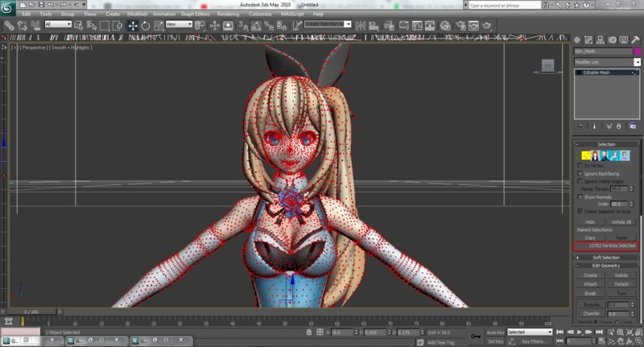644x347 pixels.
Task: Switch to the Modify command panel tab
Action: tap(588, 40)
